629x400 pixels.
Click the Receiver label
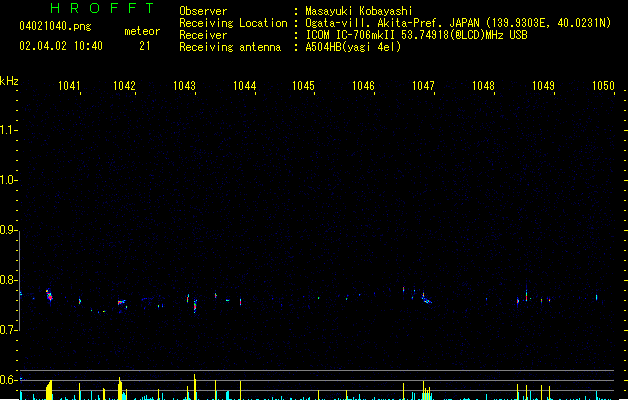coord(203,35)
